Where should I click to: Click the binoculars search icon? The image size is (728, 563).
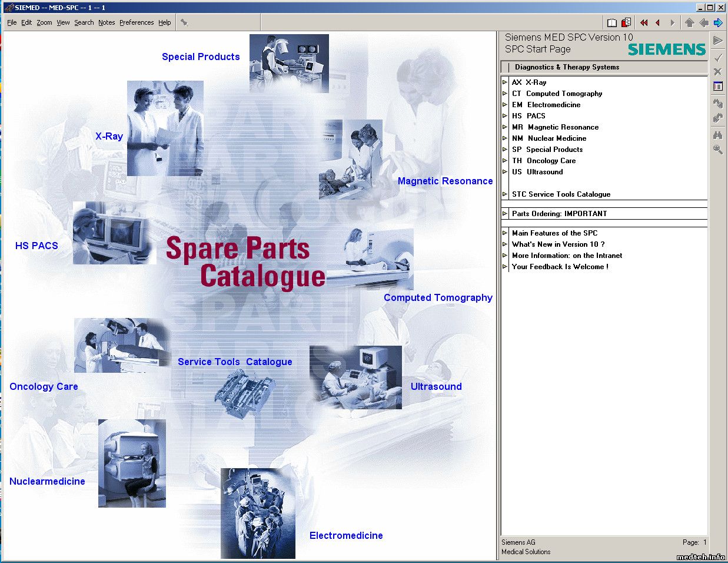tap(718, 135)
